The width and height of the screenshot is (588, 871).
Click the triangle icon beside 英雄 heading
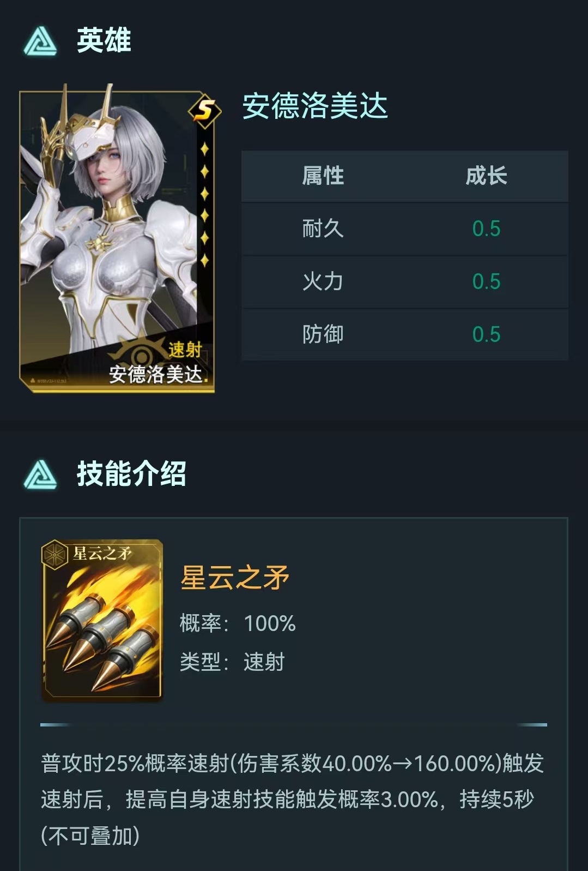pos(40,41)
